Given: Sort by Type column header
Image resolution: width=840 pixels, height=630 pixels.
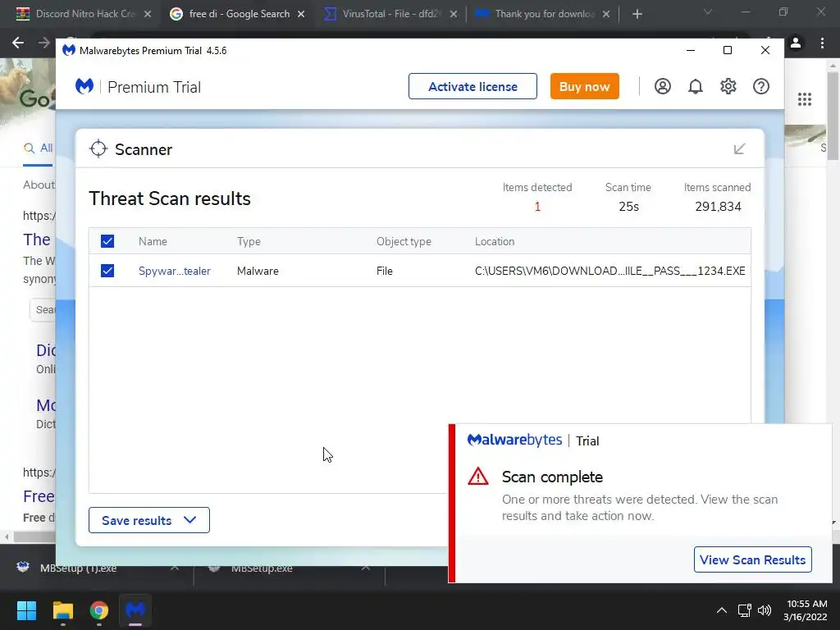Looking at the screenshot, I should [x=249, y=242].
